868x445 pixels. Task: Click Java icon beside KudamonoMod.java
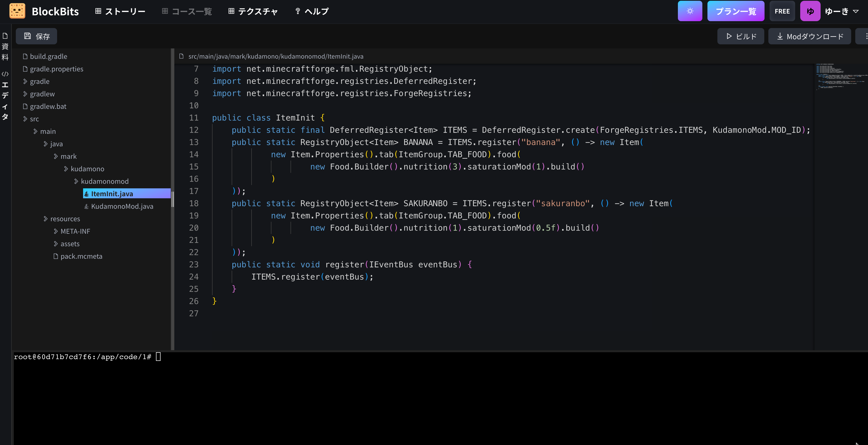[x=86, y=206]
